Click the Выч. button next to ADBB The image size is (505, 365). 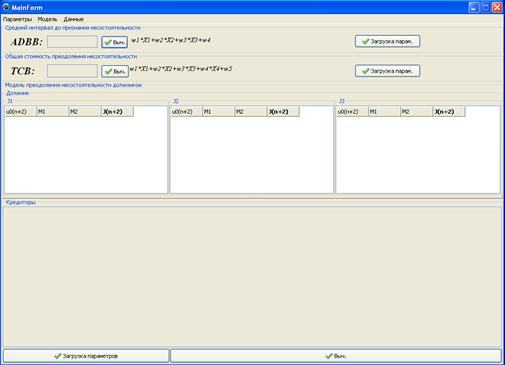pyautogui.click(x=115, y=42)
